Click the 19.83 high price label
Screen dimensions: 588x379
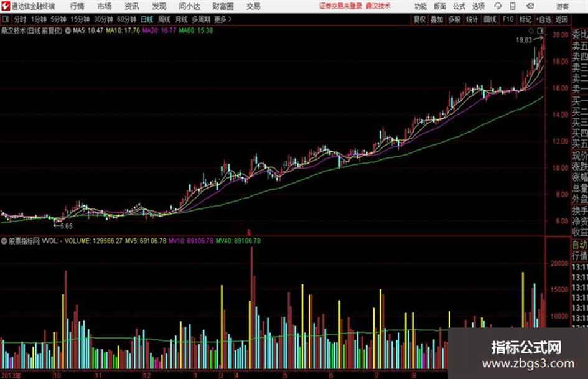[524, 40]
